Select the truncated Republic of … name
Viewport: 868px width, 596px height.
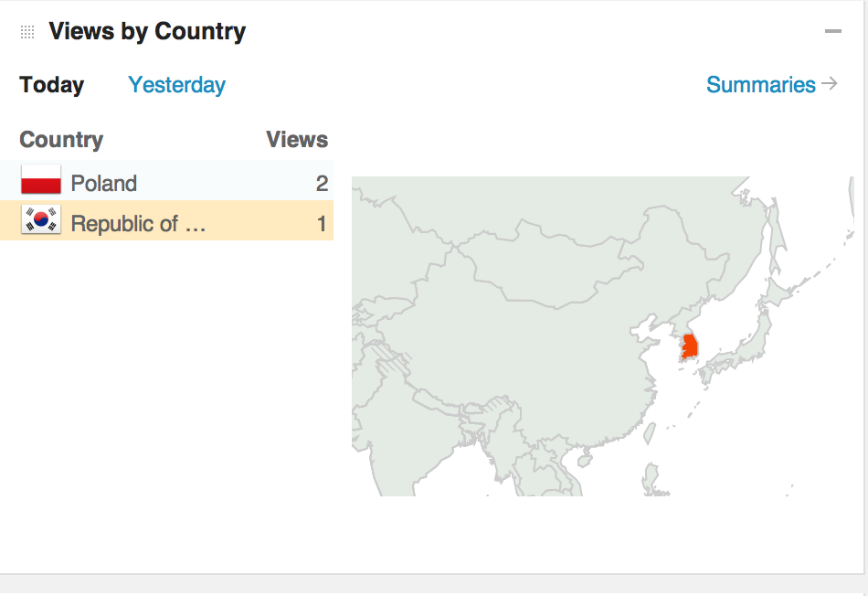coord(138,223)
